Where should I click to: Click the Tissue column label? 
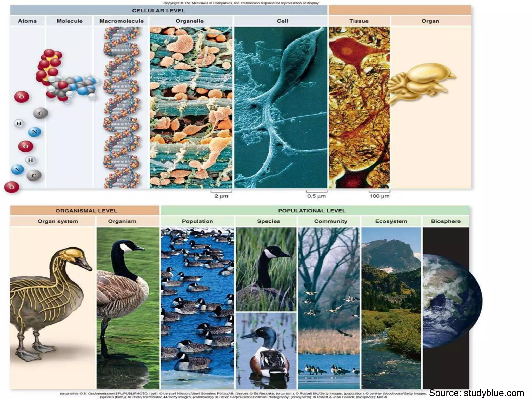359,21
